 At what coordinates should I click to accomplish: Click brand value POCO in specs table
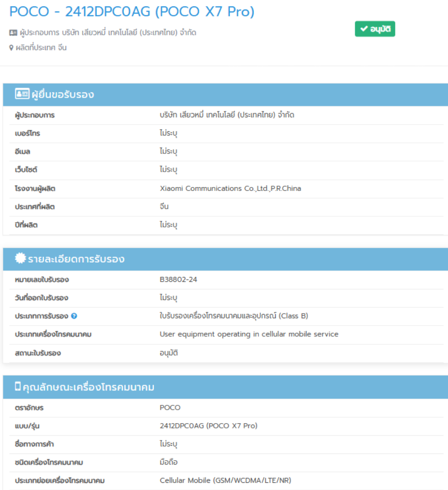tap(170, 407)
